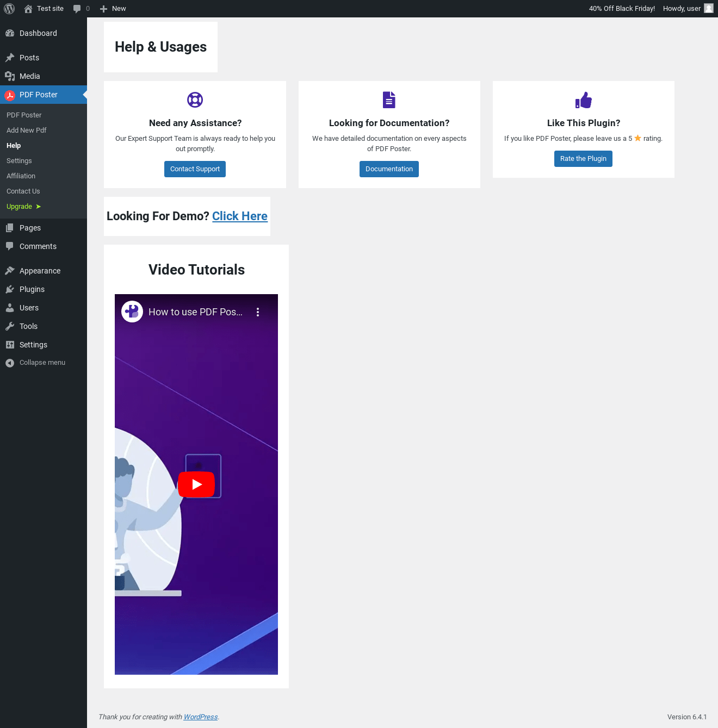This screenshot has height=728, width=718.
Task: Click the Pages icon in sidebar
Action: (10, 228)
